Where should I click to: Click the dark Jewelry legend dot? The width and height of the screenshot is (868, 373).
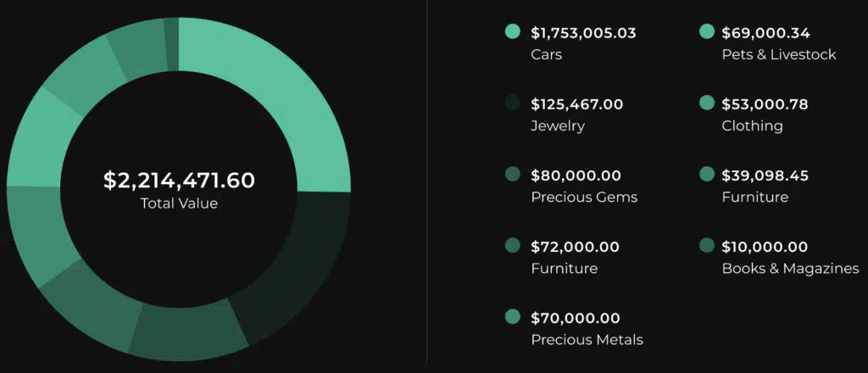512,103
